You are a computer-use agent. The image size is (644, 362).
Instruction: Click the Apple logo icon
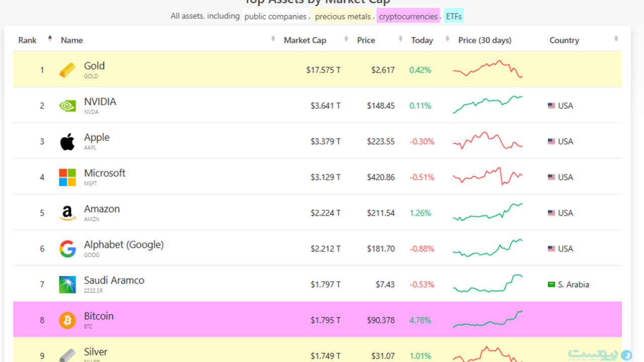click(x=67, y=142)
